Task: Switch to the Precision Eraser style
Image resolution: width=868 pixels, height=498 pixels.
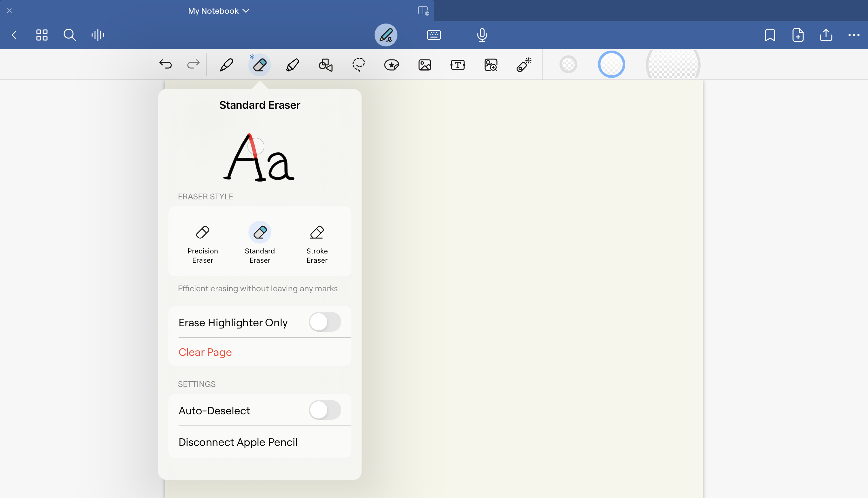Action: pos(202,243)
